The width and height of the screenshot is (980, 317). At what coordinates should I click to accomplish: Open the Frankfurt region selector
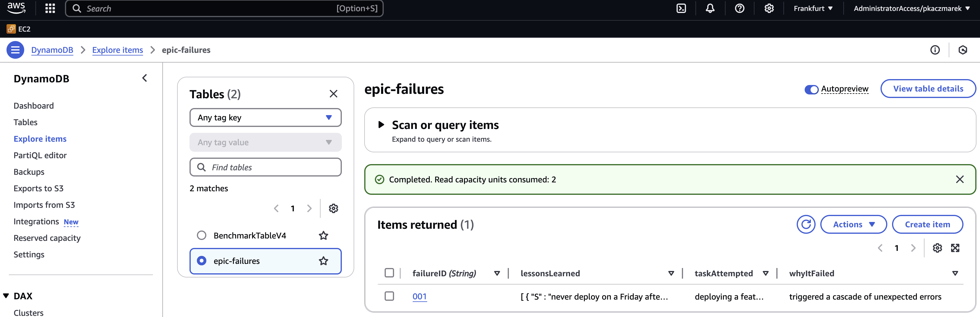813,8
